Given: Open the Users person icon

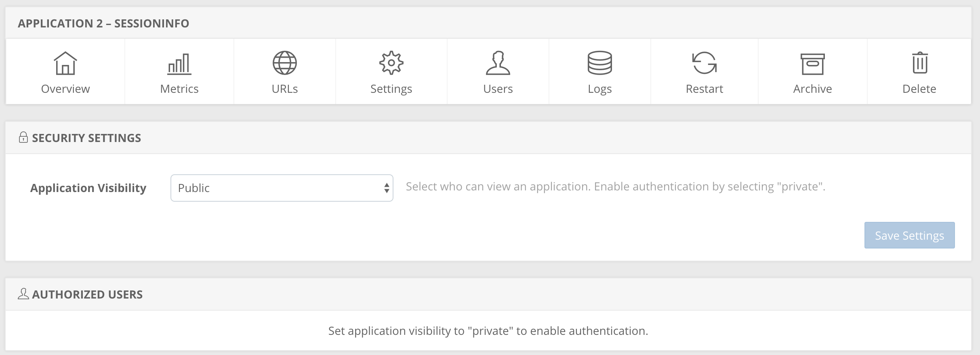Looking at the screenshot, I should pos(498,63).
